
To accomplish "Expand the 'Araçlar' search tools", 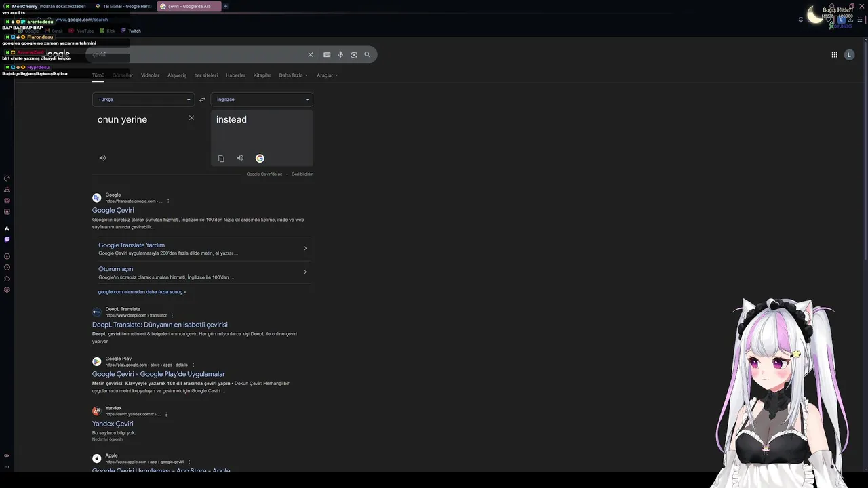I will (327, 75).
